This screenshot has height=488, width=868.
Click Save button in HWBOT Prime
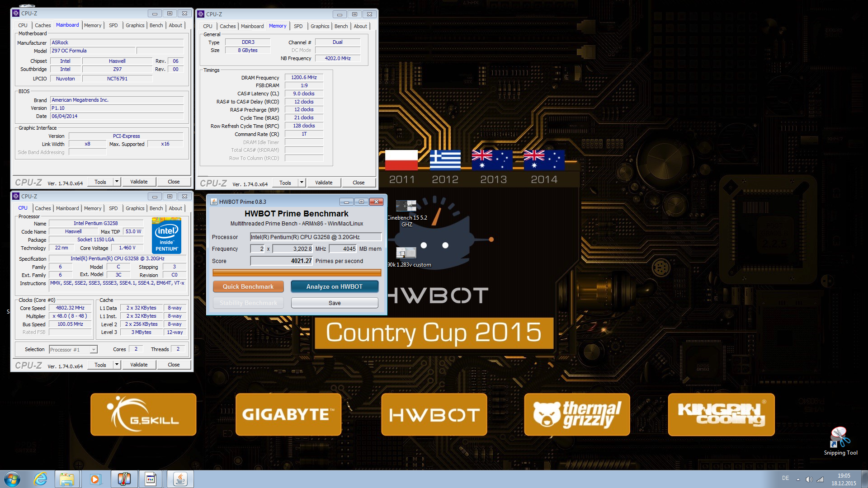point(335,303)
